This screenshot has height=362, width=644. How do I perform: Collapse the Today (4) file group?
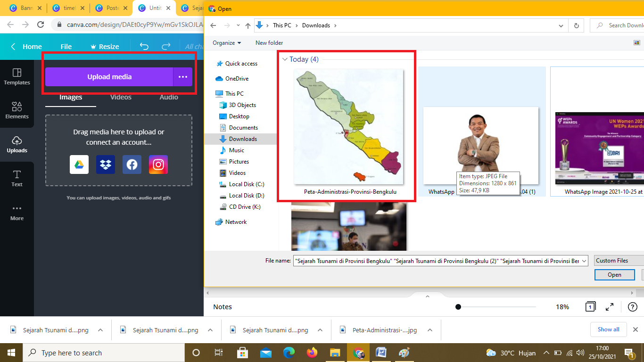(285, 59)
